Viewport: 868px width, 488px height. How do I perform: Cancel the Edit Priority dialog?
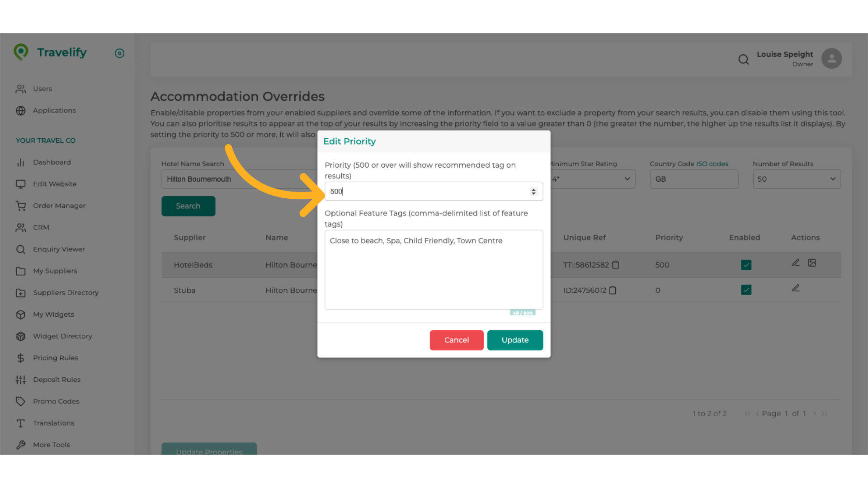tap(456, 340)
